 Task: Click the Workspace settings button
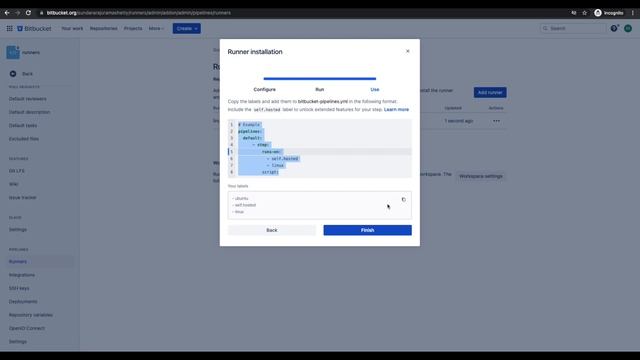tap(480, 176)
